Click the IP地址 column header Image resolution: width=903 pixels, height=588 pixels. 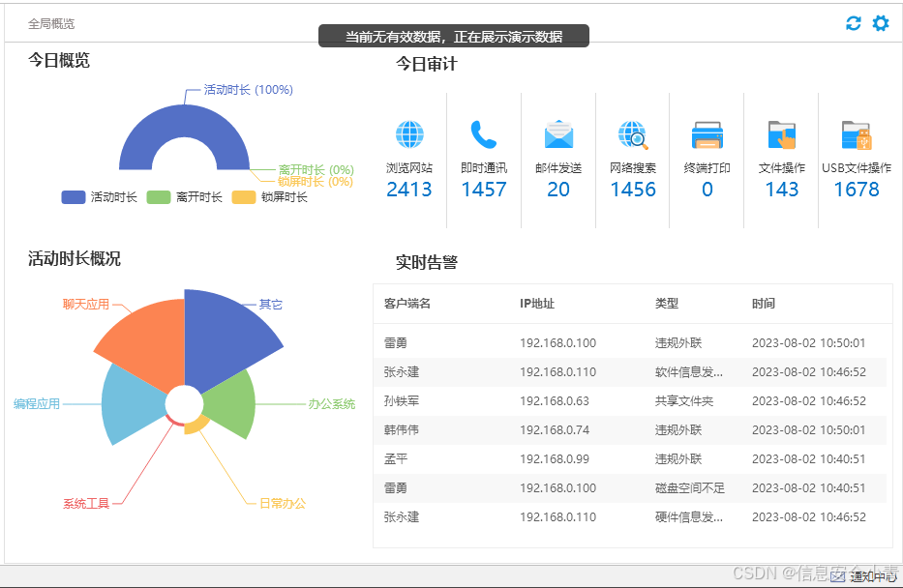coord(537,304)
